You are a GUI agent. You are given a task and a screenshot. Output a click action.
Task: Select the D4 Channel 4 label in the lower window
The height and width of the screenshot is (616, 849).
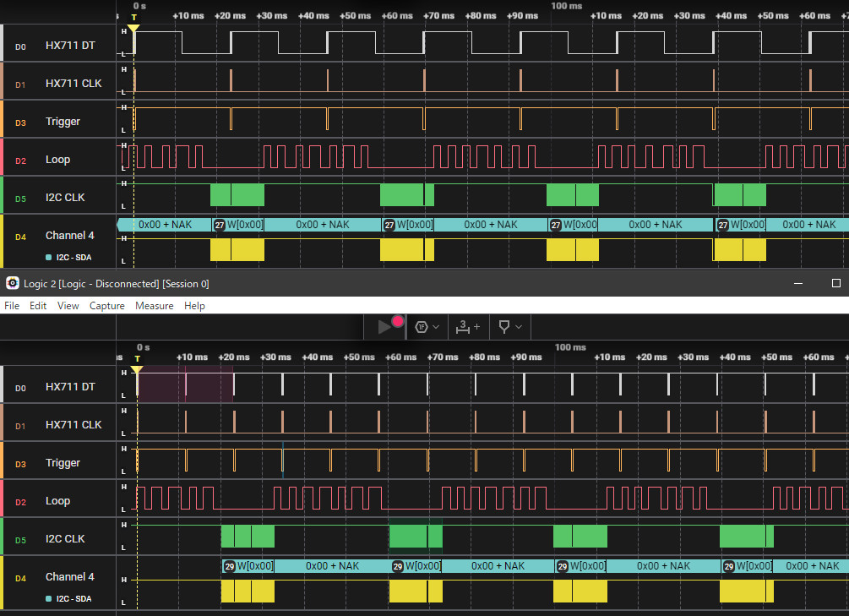70,576
